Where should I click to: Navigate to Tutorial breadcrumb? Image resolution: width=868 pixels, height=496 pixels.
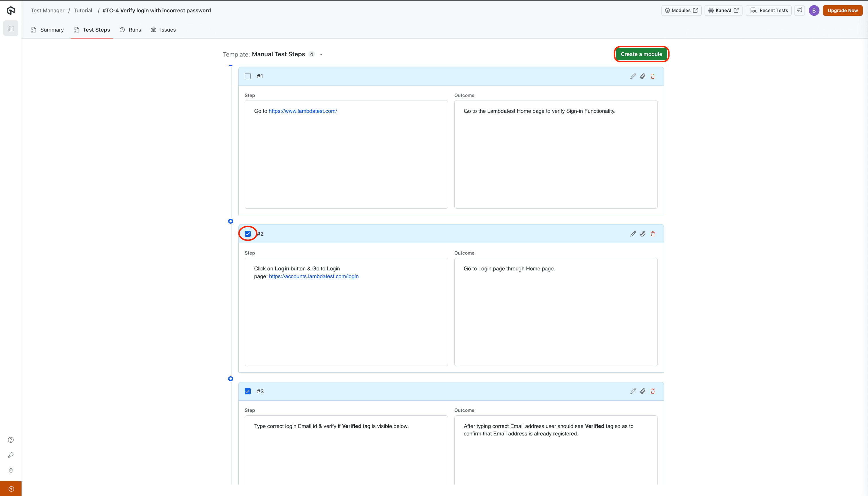83,11
